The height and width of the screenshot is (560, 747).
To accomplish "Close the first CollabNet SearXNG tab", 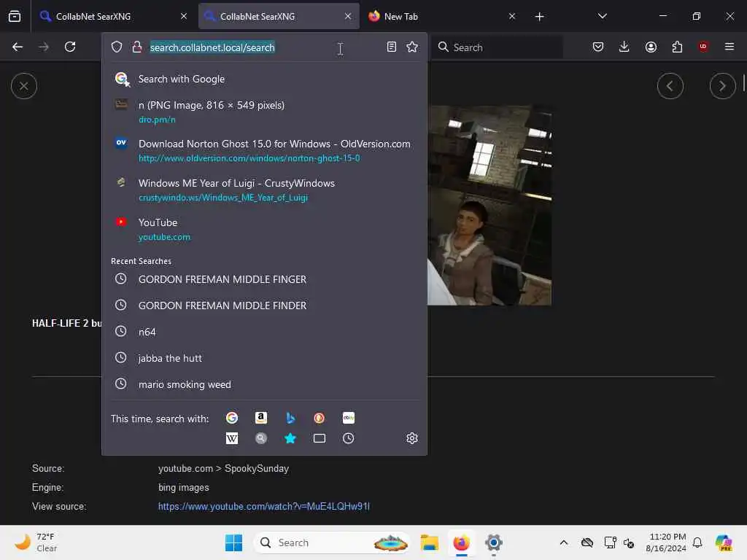I will (184, 16).
